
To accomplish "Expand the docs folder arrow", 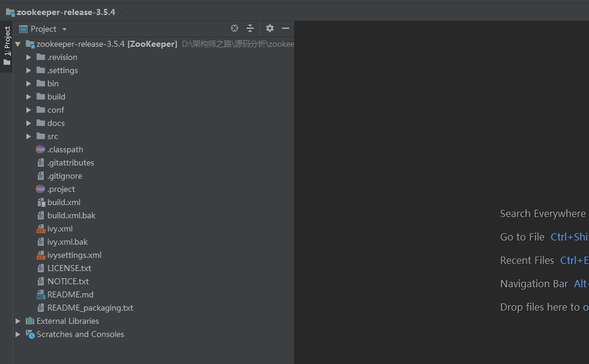I will [x=29, y=123].
